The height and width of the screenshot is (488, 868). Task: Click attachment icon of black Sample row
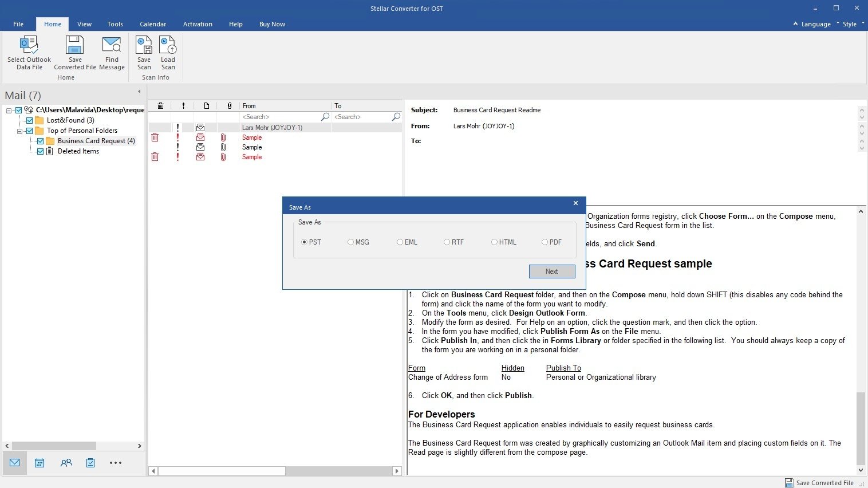pyautogui.click(x=223, y=147)
